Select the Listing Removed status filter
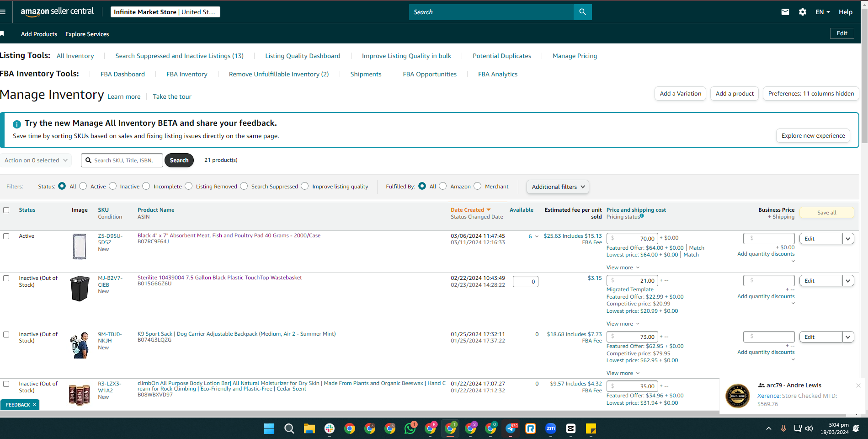Image resolution: width=868 pixels, height=439 pixels. tap(189, 186)
